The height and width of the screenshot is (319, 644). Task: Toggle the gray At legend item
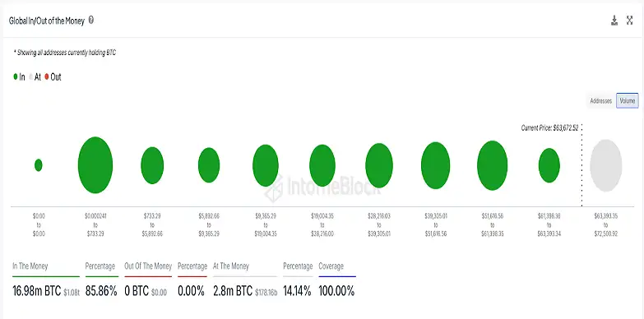coord(35,76)
